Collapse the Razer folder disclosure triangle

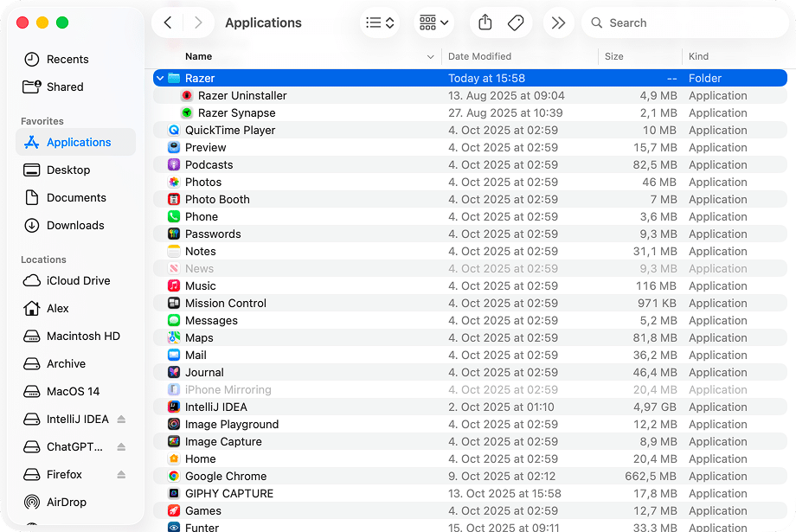(159, 79)
